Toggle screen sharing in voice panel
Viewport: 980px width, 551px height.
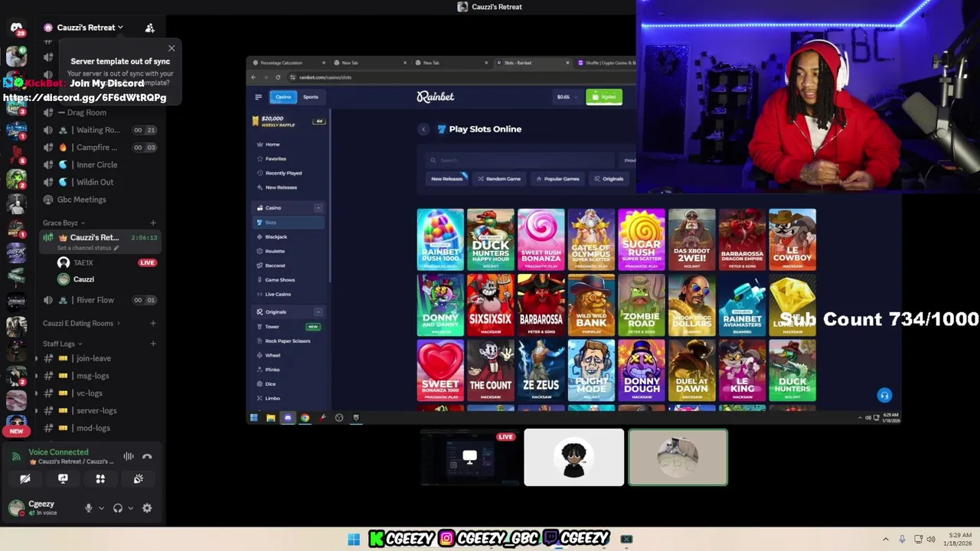[63, 478]
